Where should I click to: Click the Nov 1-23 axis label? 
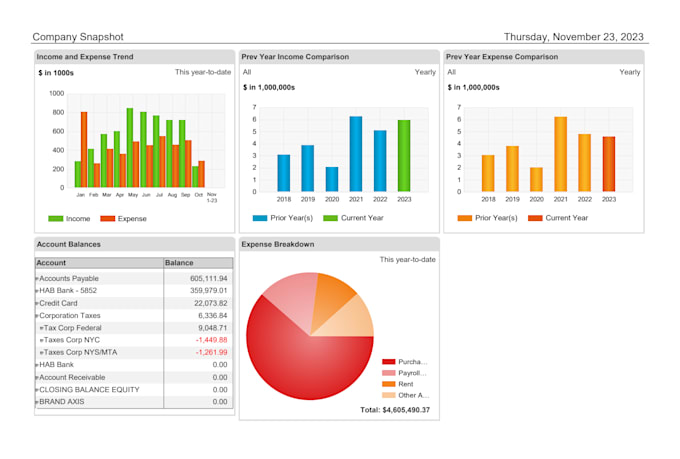tap(212, 197)
